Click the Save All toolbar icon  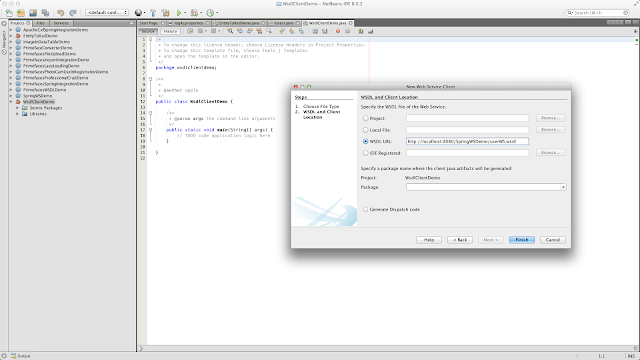click(45, 13)
